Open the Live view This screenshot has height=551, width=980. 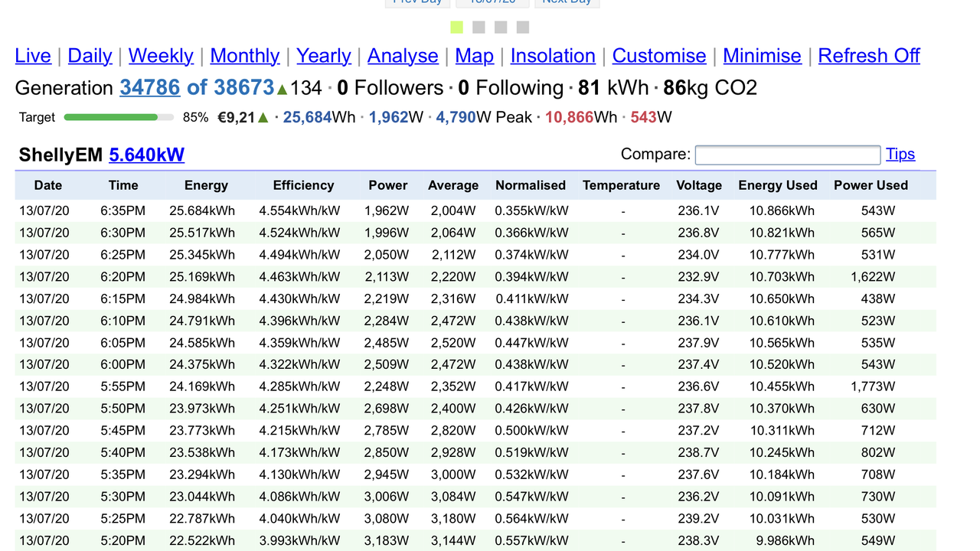33,56
